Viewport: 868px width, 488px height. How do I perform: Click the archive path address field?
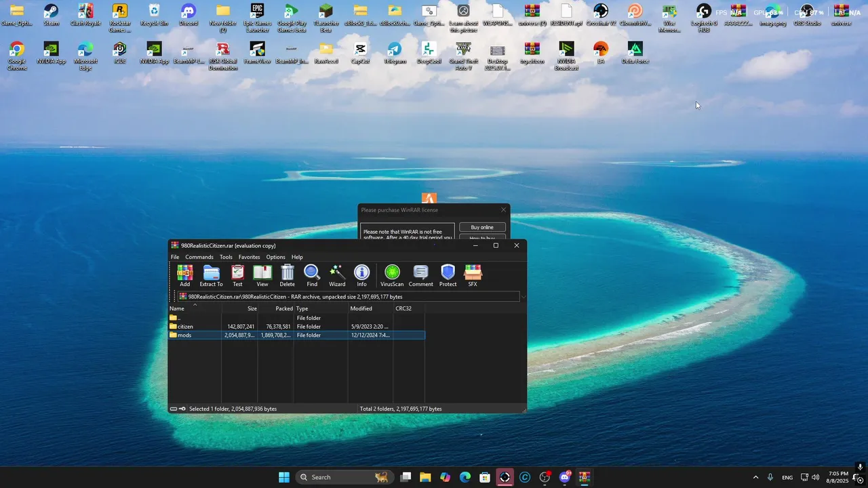pos(349,297)
